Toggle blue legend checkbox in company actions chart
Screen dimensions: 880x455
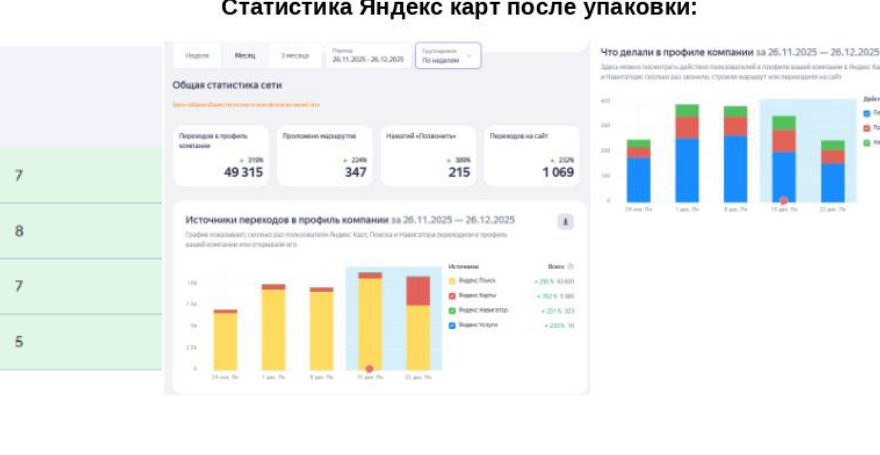(867, 114)
